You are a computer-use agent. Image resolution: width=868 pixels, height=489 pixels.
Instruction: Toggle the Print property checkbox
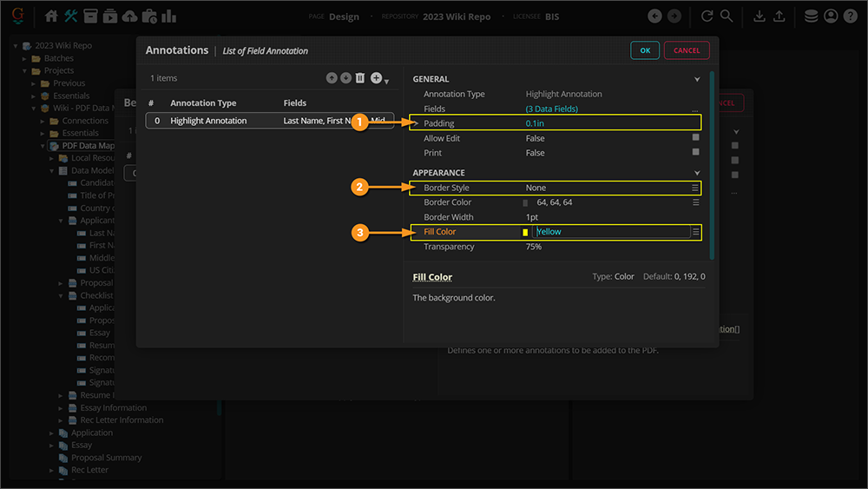695,153
